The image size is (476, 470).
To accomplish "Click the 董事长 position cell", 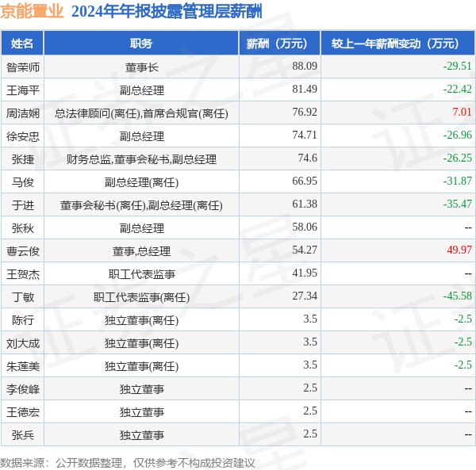I will tap(142, 67).
